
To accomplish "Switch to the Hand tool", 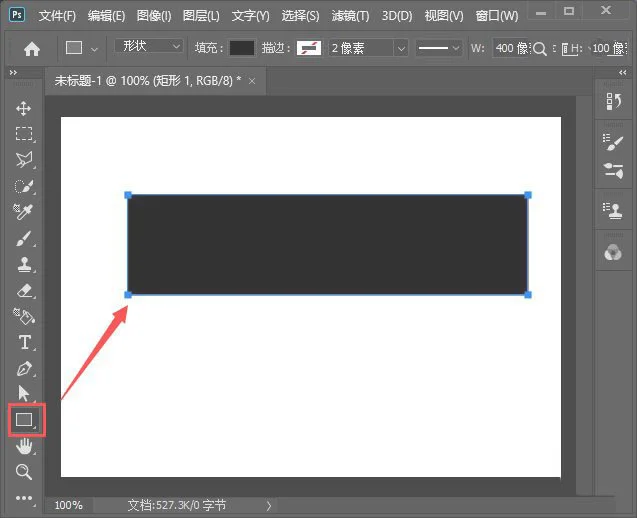I will pos(24,446).
